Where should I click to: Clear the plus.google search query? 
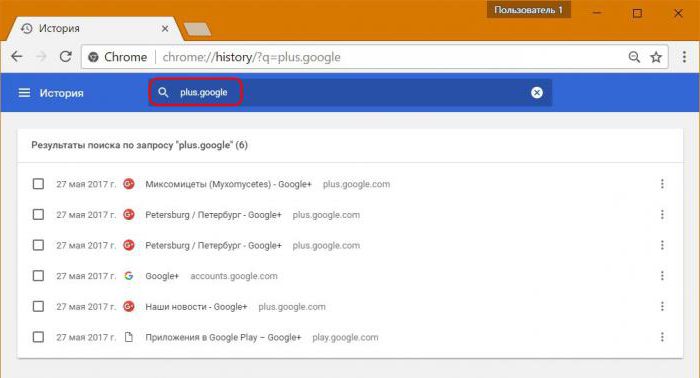537,92
